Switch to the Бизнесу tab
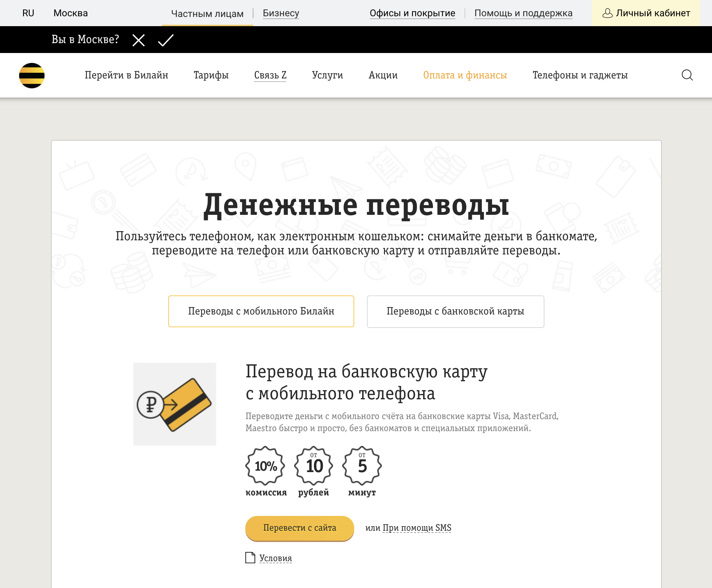The height and width of the screenshot is (588, 712). (x=281, y=13)
